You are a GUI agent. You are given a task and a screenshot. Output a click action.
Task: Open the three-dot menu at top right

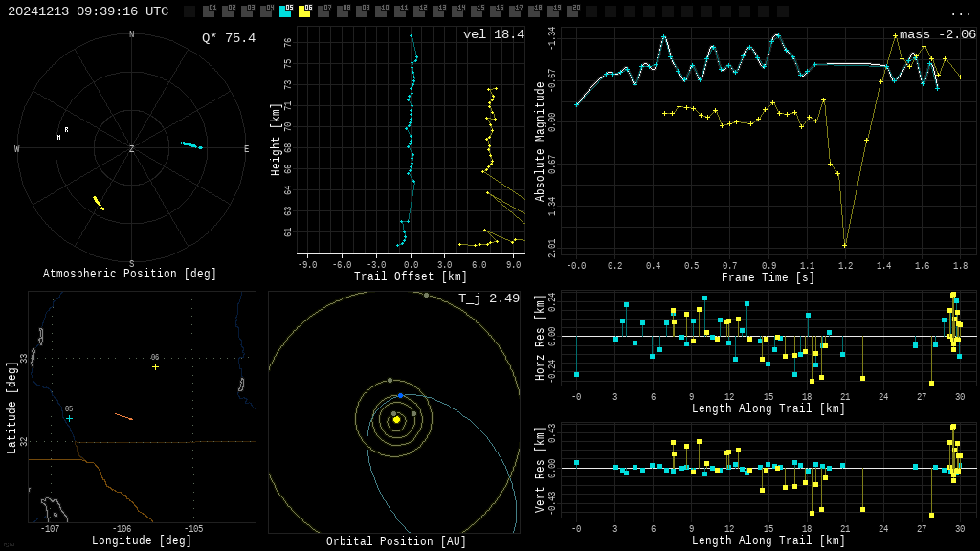(x=960, y=12)
